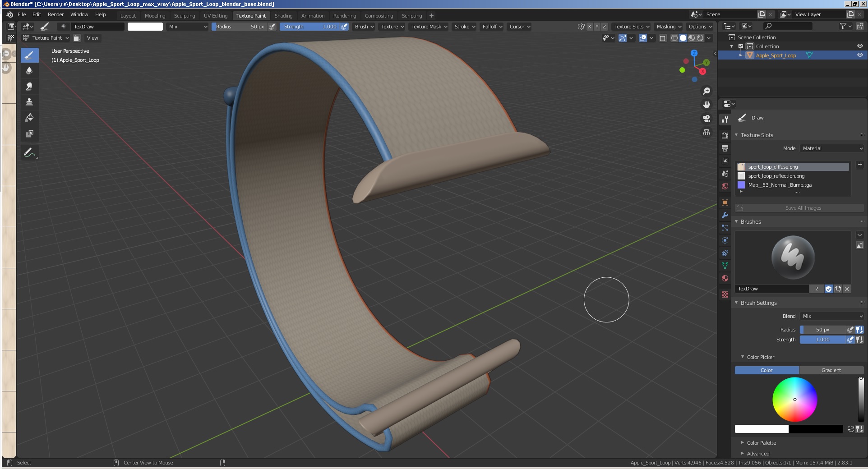
Task: Switch to the Sculpting workspace tab
Action: (x=185, y=16)
